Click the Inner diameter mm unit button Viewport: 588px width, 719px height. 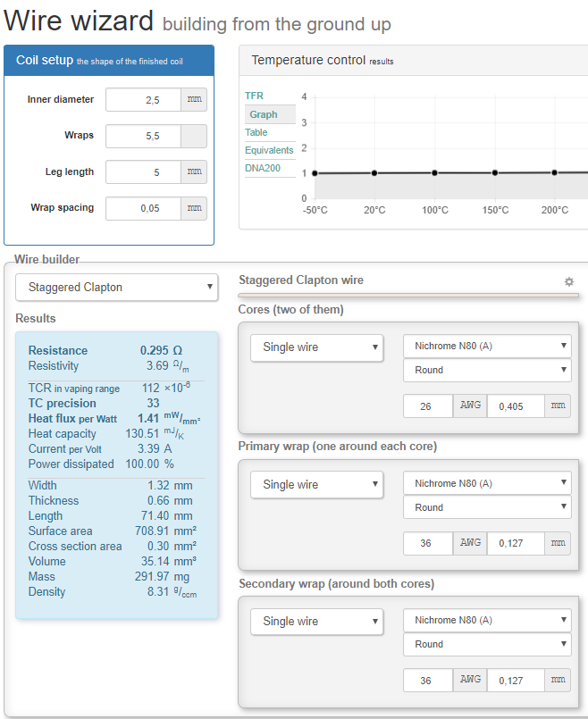point(194,100)
